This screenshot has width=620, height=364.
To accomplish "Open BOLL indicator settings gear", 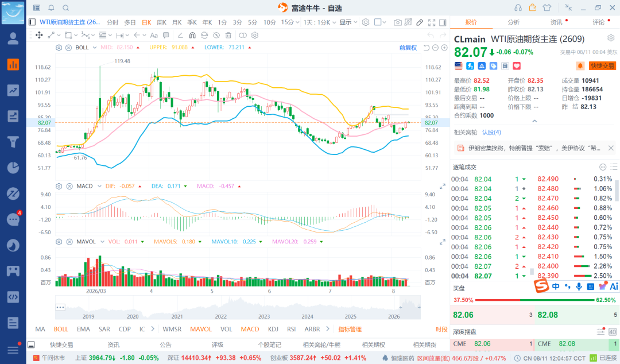I will [x=59, y=48].
